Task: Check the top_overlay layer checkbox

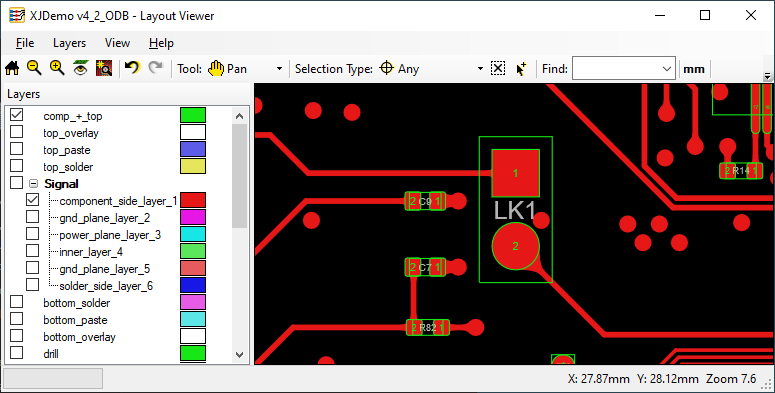Action: tap(16, 132)
